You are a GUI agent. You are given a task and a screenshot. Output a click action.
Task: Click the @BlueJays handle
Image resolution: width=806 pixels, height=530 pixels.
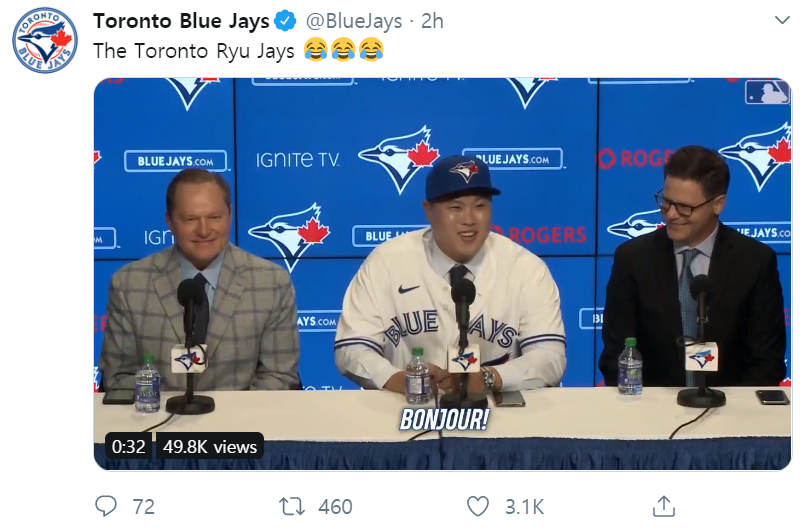pos(349,22)
